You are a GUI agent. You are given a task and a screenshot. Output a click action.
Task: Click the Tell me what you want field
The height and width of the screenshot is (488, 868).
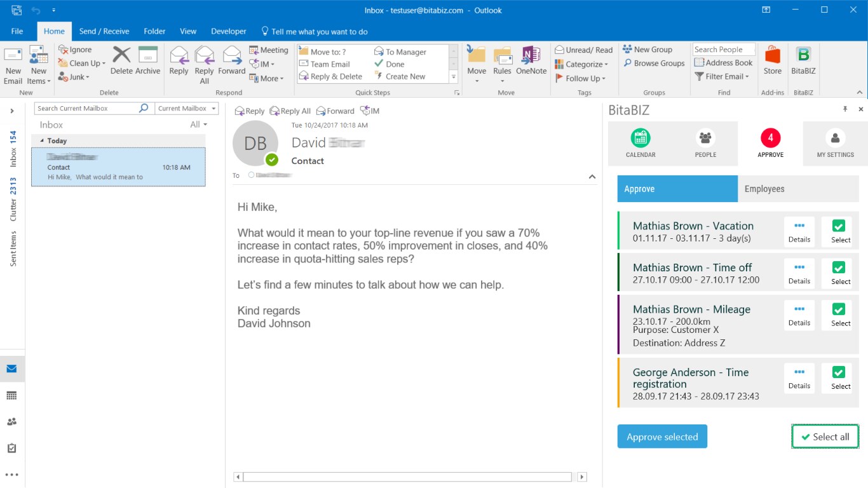click(315, 31)
